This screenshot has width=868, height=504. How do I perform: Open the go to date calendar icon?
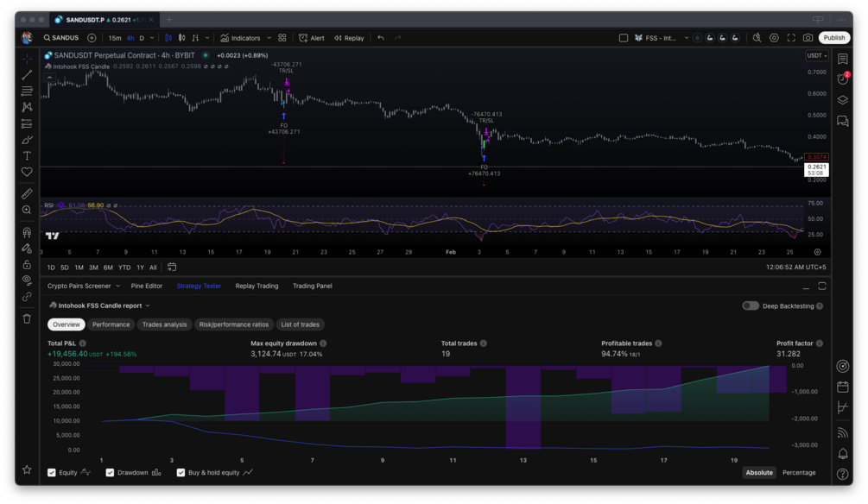tap(172, 268)
